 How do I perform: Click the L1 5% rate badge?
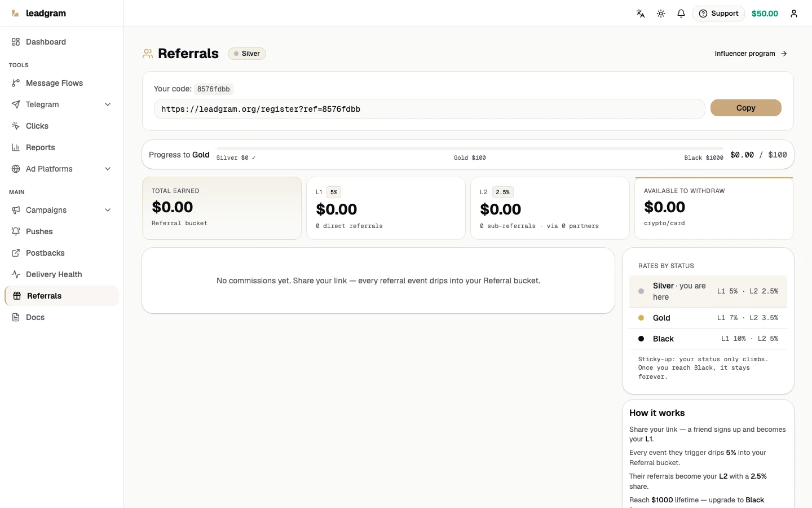pyautogui.click(x=334, y=192)
